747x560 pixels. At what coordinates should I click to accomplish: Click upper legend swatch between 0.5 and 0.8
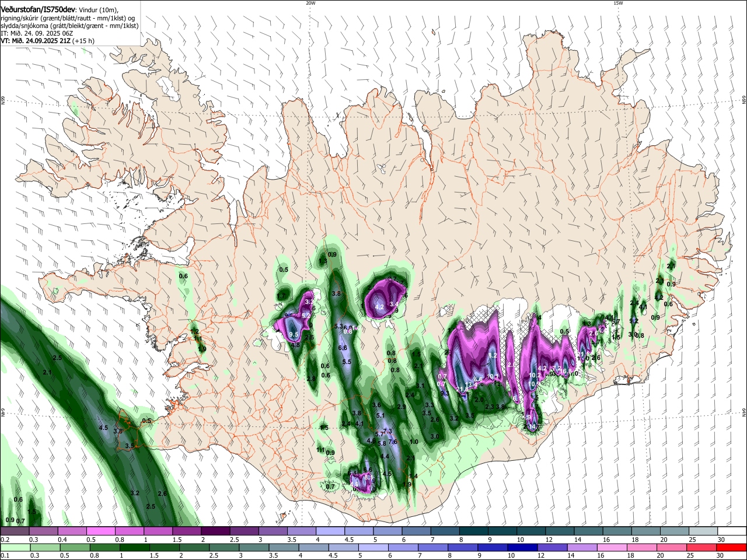click(x=101, y=531)
